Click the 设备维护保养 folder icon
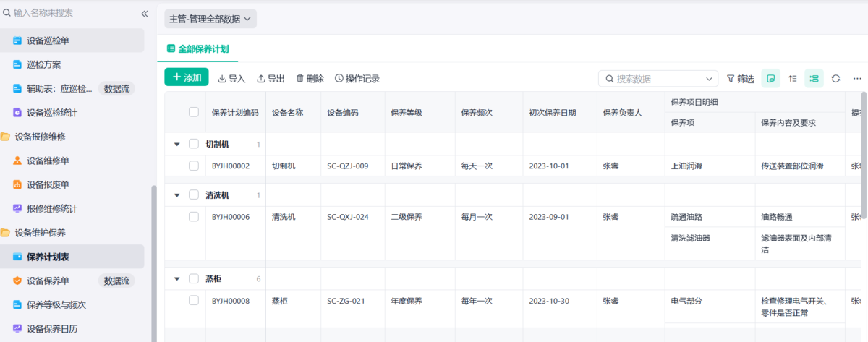The width and height of the screenshot is (868, 342). [x=5, y=233]
